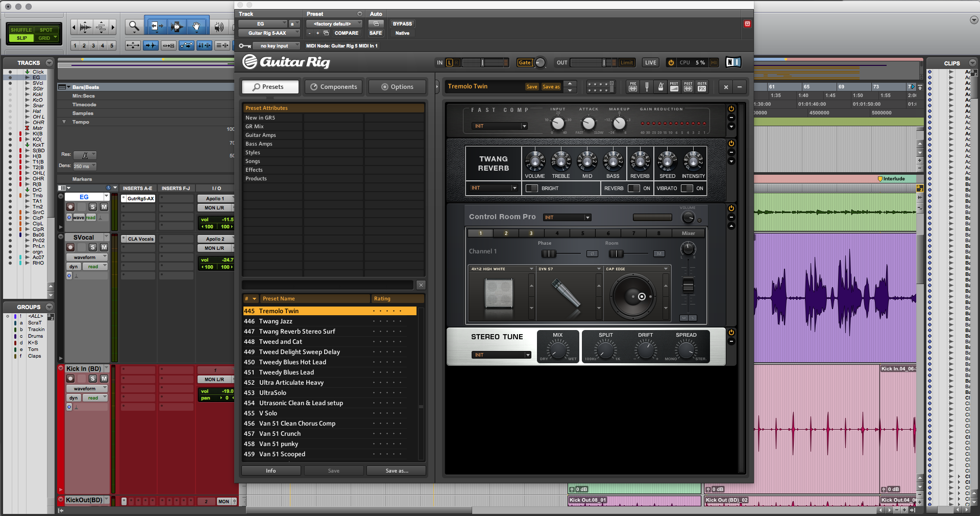Click the COMPARE button
This screenshot has height=516, width=980.
point(347,33)
